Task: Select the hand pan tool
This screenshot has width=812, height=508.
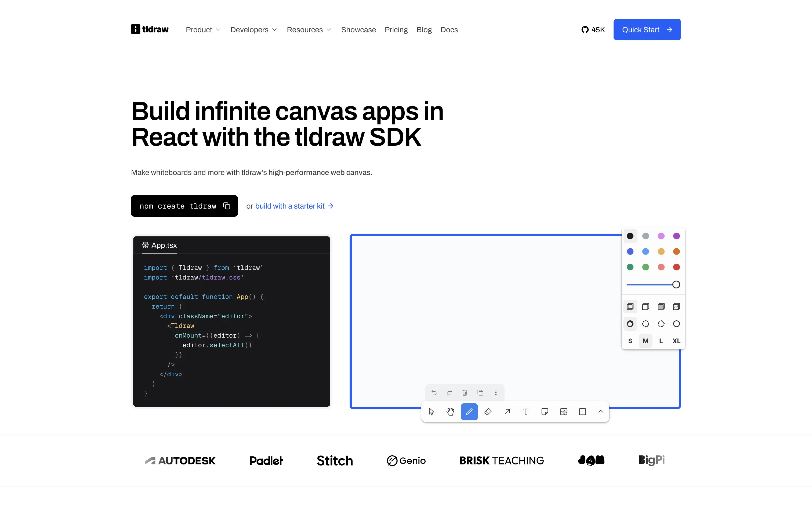Action: (x=450, y=412)
